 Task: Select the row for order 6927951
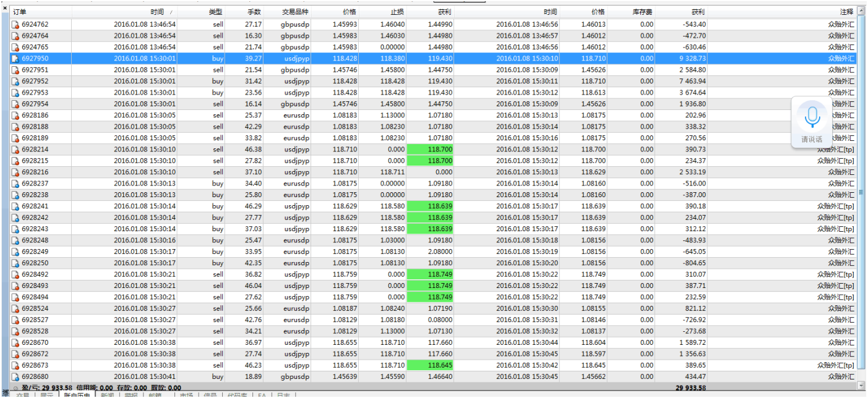tap(433, 70)
